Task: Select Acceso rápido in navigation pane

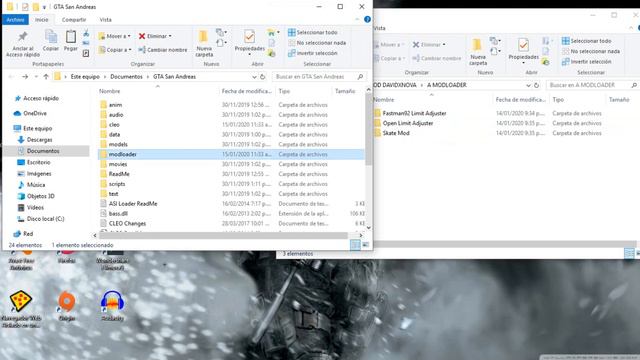Action: tap(41, 98)
